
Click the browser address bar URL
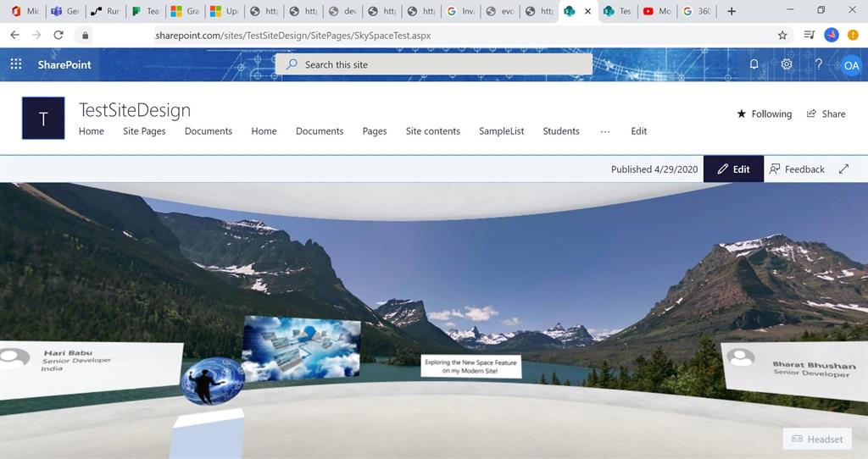click(x=292, y=36)
